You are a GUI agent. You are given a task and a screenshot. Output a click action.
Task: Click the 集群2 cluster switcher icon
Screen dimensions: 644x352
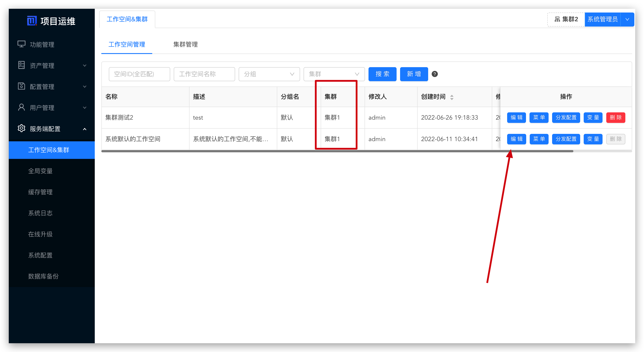click(x=557, y=19)
